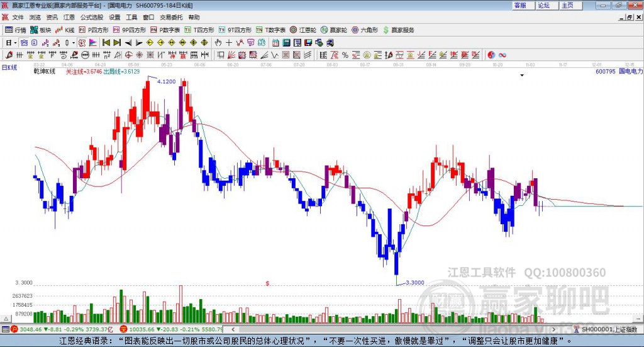644x347 pixels.
Task: Jump to the first bar (green |◀)
Action: coord(106,42)
